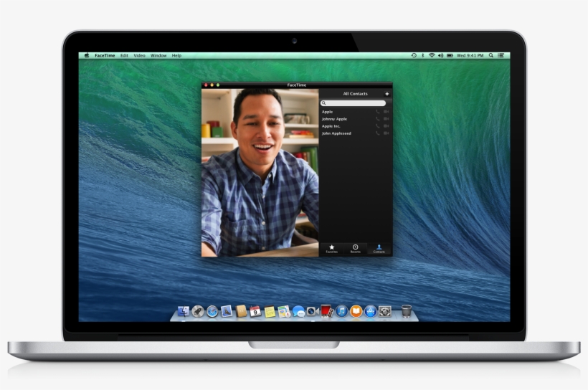
Task: Open Mail stamp icon in Dock
Action: coord(227,311)
